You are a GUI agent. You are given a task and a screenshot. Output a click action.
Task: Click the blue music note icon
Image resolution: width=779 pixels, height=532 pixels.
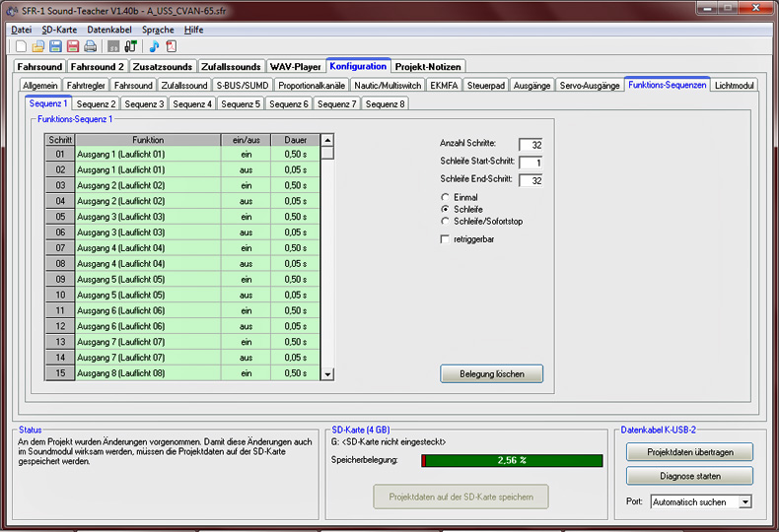(x=154, y=46)
